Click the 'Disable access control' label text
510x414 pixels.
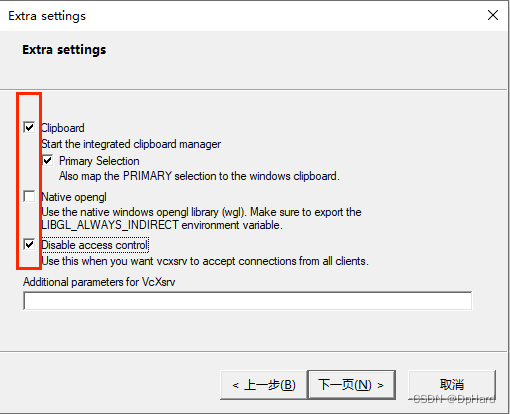95,245
